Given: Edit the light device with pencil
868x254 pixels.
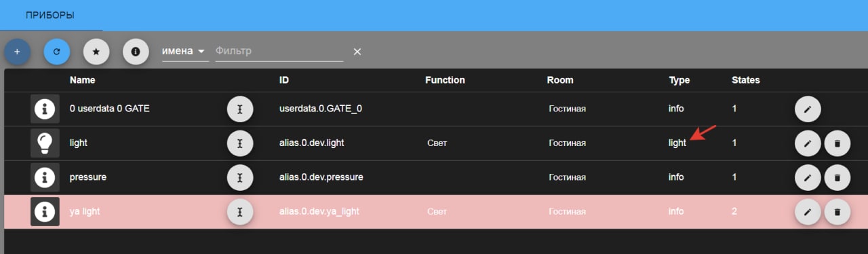Looking at the screenshot, I should tap(808, 143).
